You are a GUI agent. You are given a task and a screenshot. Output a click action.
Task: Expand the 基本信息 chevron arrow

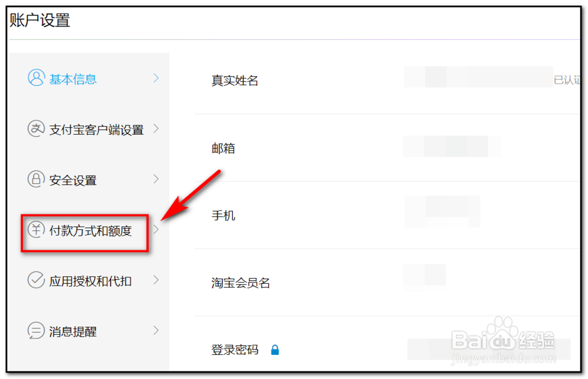click(x=156, y=78)
